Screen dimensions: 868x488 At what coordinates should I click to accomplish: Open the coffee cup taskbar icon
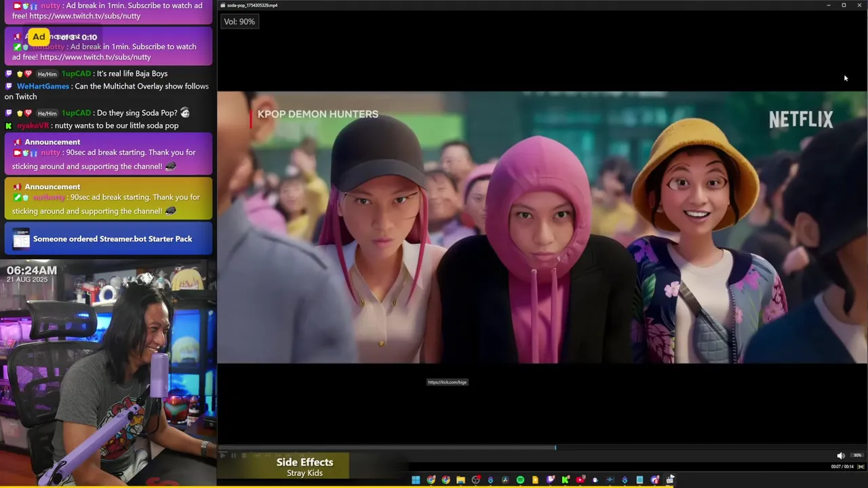[x=595, y=480]
